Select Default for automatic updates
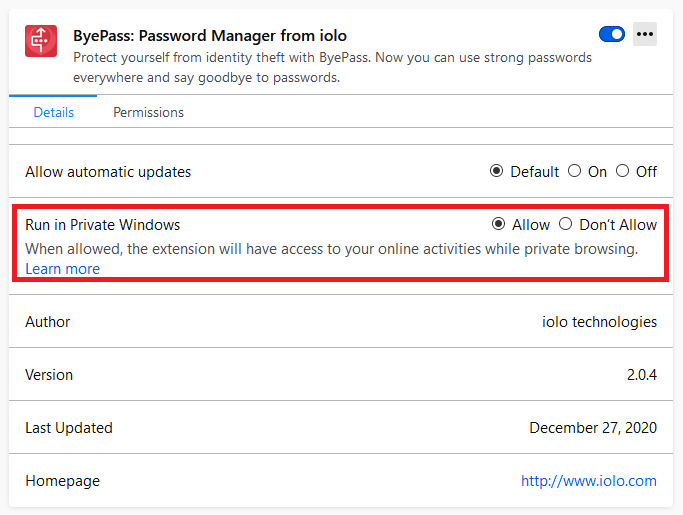 pyautogui.click(x=496, y=171)
